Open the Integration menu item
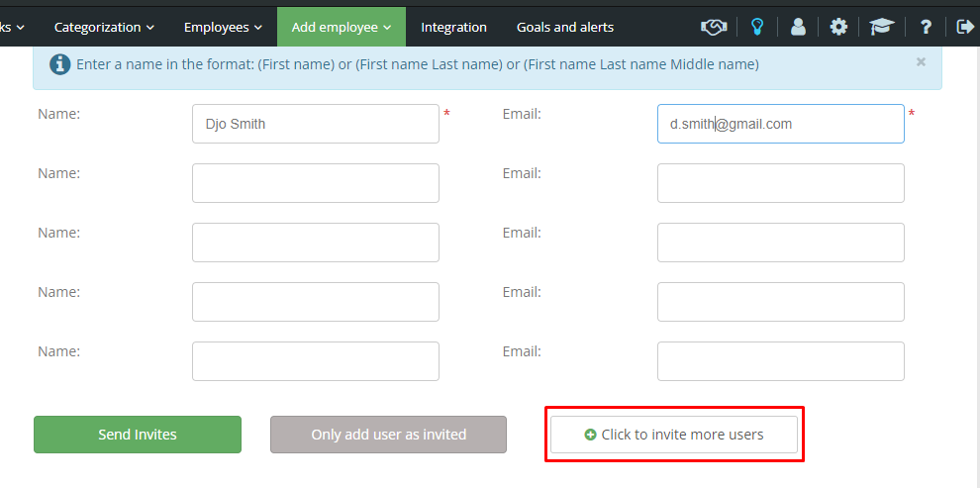 [453, 27]
